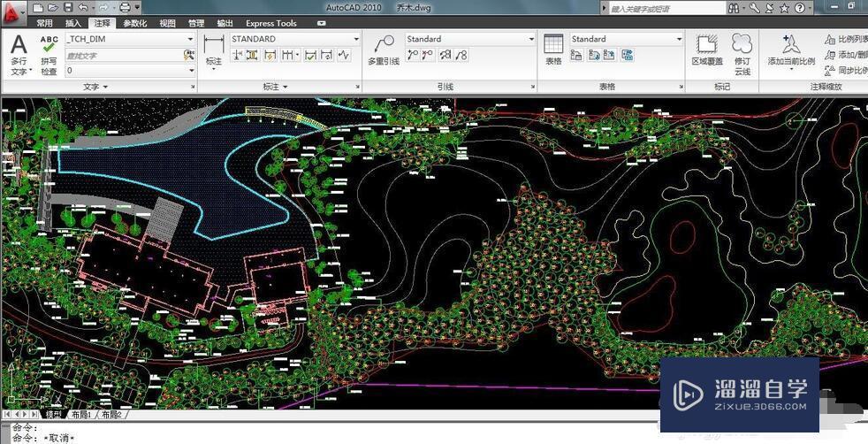Screen dimensions: 868x444
Task: Click the collect multileaders icon
Action: pos(461,55)
